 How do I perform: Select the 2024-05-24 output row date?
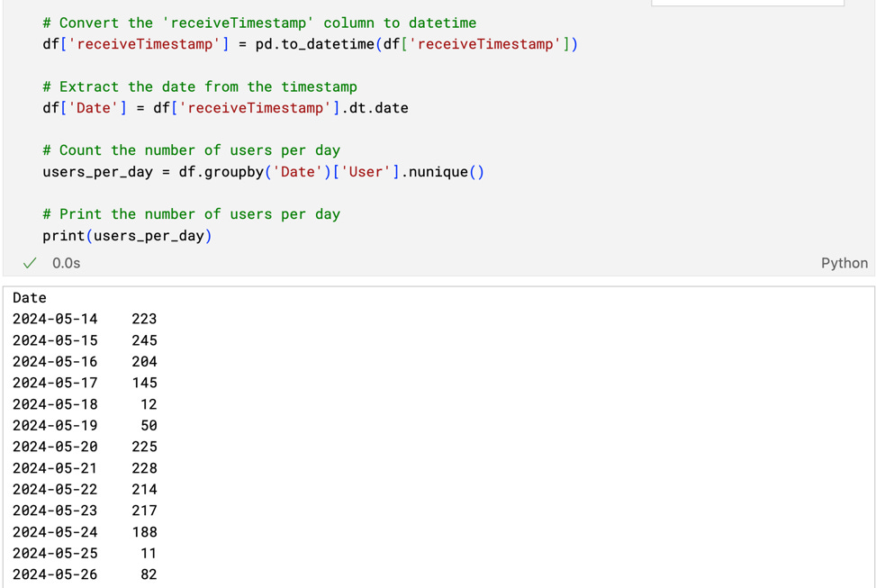point(55,532)
